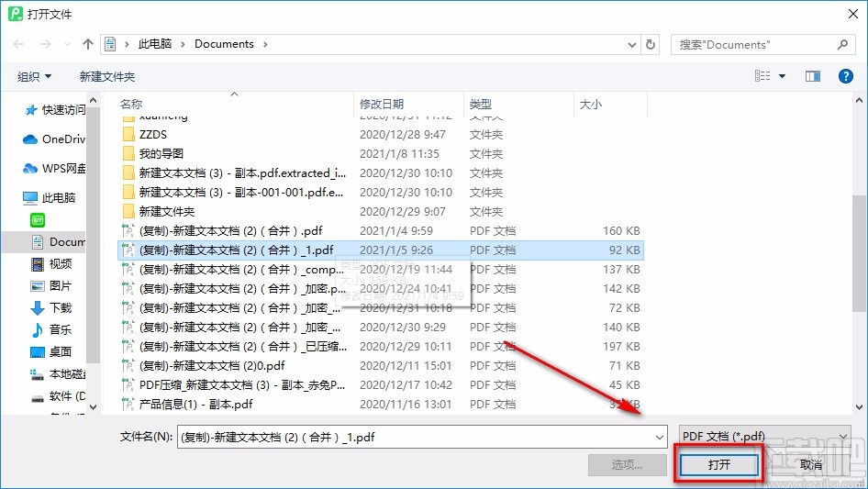Select the 142 KB _加密.p... PDF file
The image size is (868, 489).
[381, 289]
